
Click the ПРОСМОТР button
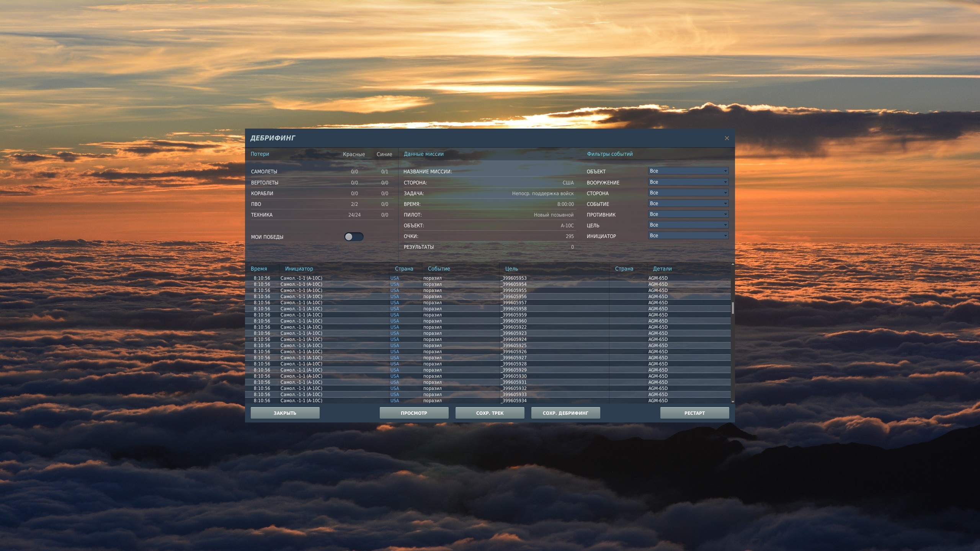(414, 413)
